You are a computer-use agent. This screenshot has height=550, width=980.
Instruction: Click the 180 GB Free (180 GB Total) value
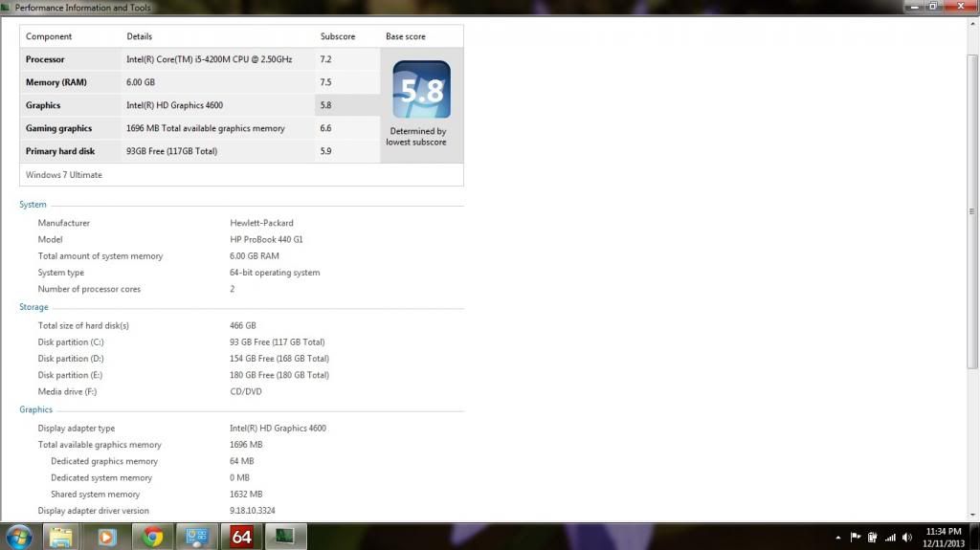[279, 375]
